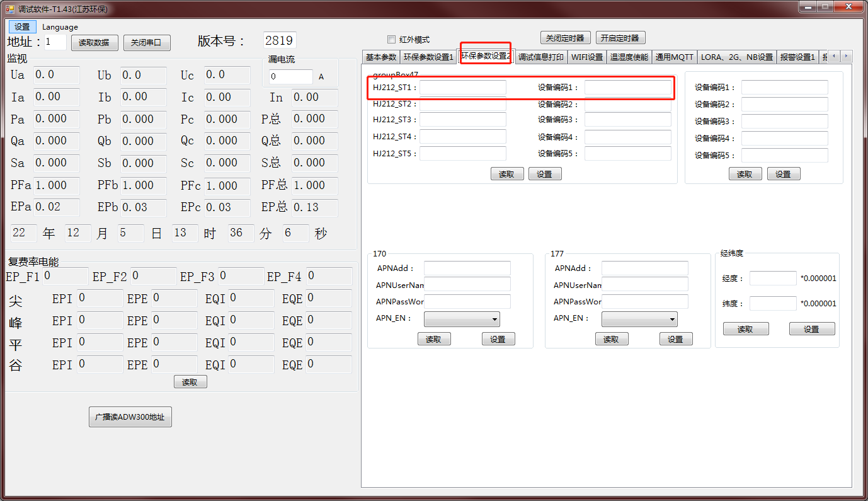Expand APN_EN dropdown in group 170
The image size is (868, 501).
[x=462, y=320]
